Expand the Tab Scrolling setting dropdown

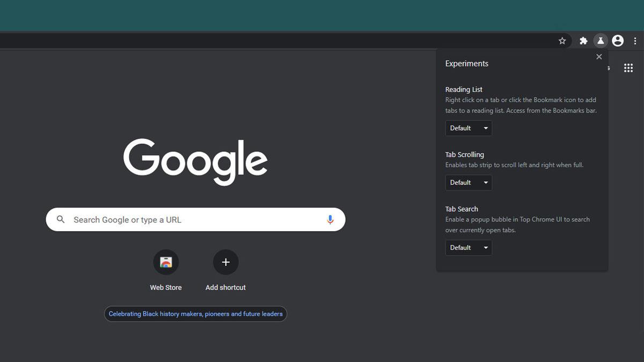[x=468, y=182]
